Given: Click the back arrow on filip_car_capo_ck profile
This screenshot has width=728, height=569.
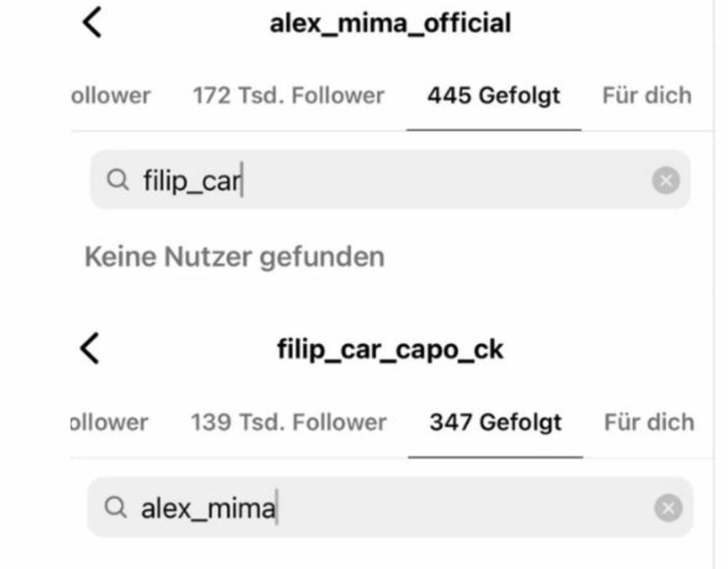Looking at the screenshot, I should coord(89,350).
